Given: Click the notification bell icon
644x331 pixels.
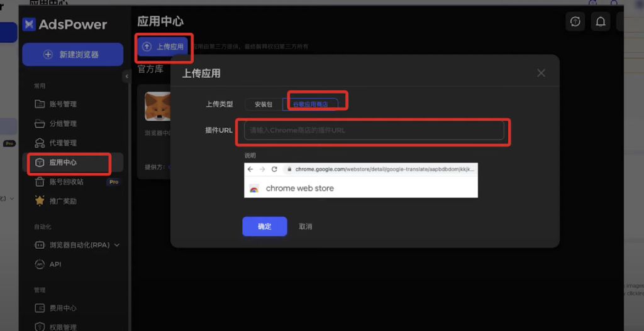Looking at the screenshot, I should click(x=601, y=22).
